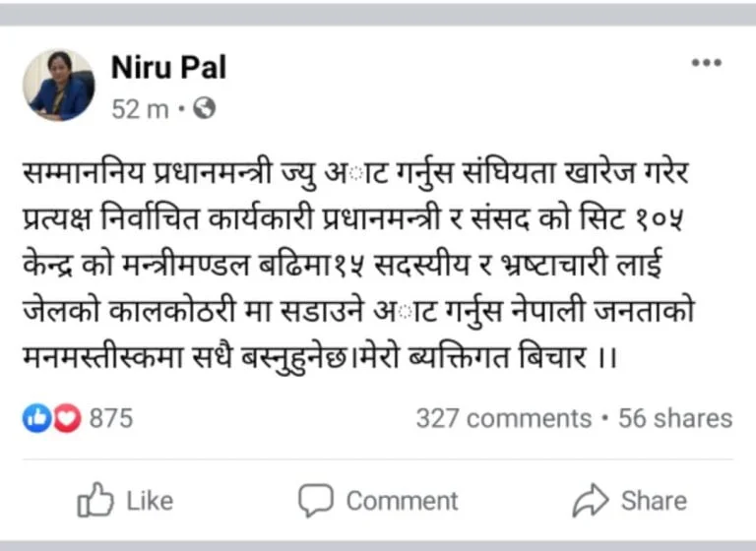Screen dimensions: 756x551
Task: Click the blue thumbs-up reaction icon
Action: tap(34, 418)
